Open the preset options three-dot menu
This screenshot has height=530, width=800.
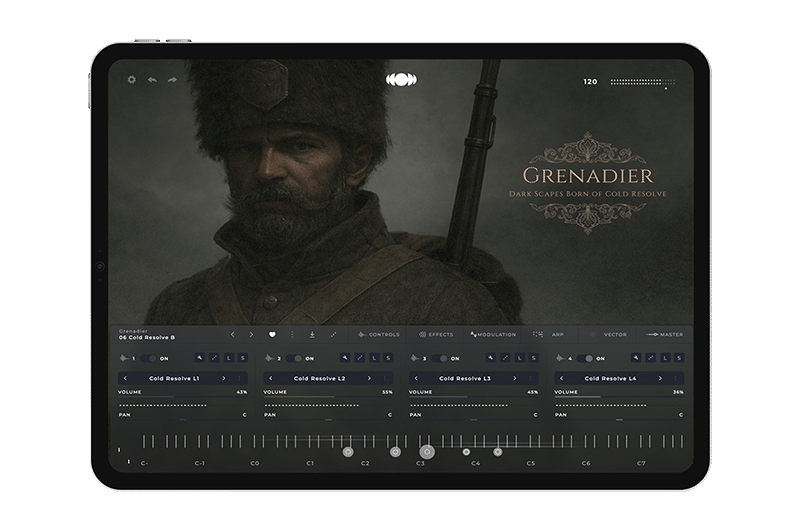click(292, 334)
